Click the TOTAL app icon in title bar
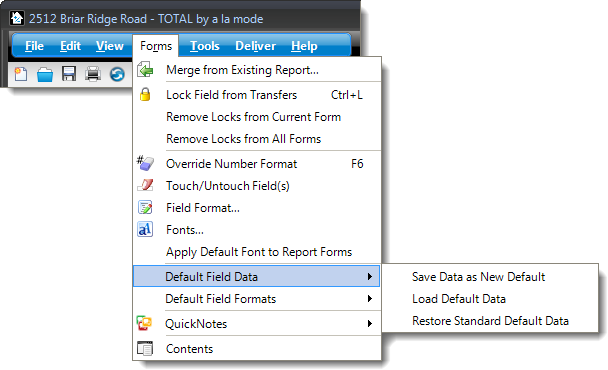 coord(17,18)
